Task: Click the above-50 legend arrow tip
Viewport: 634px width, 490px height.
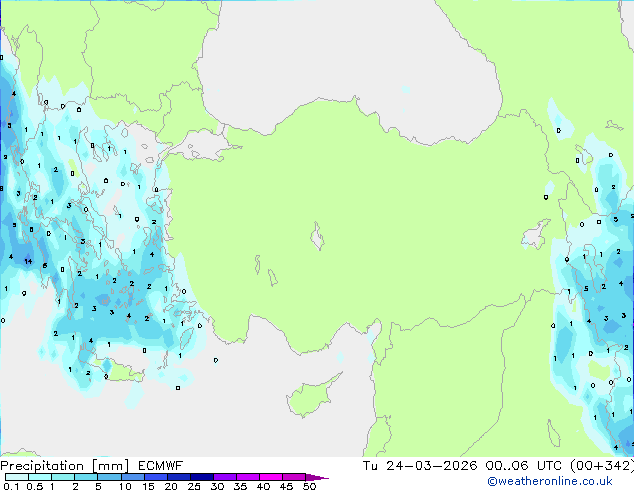Action: [x=317, y=477]
